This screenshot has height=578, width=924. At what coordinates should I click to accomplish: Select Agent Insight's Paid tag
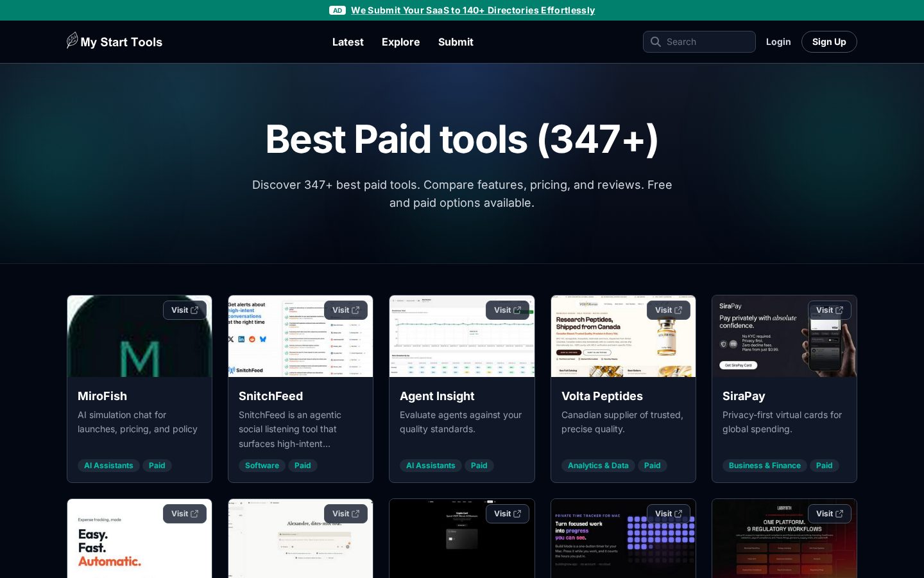tap(479, 466)
